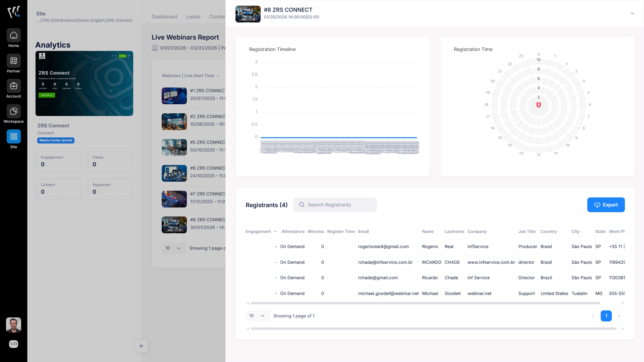Image resolution: width=644 pixels, height=362 pixels.
Task: Focus the Search Registrants field
Action: [335, 205]
